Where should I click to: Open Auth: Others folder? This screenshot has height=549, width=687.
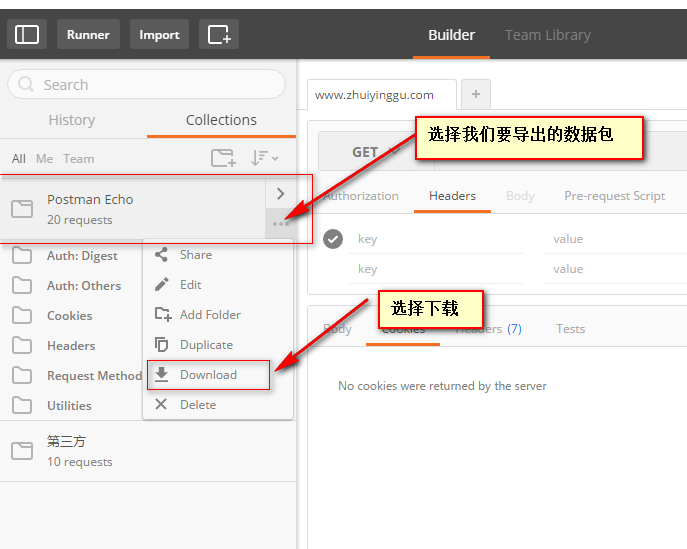[84, 286]
